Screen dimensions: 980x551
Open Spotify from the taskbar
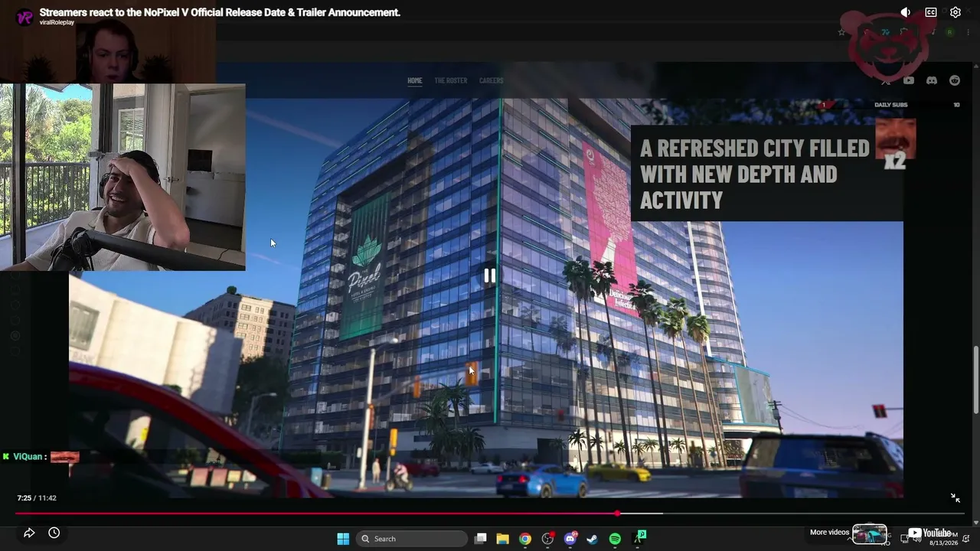[x=615, y=539]
